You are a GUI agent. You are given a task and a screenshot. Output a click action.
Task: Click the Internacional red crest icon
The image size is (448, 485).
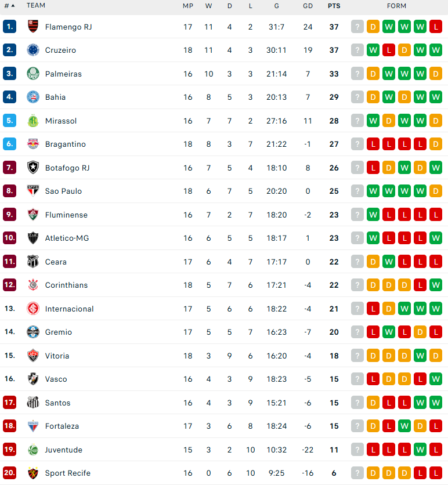coord(33,309)
